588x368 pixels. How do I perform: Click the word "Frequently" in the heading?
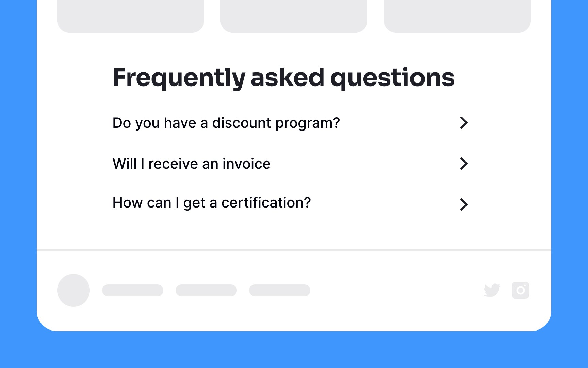[x=179, y=78]
